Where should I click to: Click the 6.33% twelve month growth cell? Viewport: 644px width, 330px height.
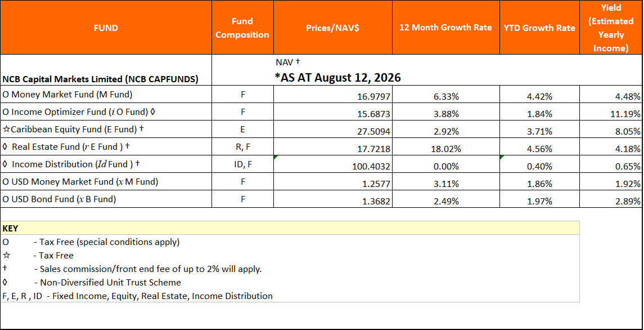446,94
